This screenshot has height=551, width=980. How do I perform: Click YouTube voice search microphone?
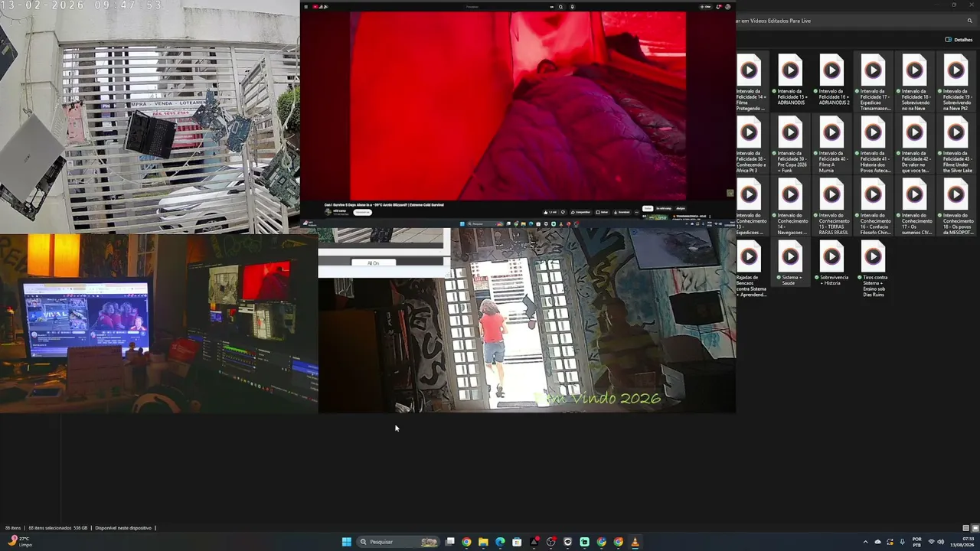point(572,7)
